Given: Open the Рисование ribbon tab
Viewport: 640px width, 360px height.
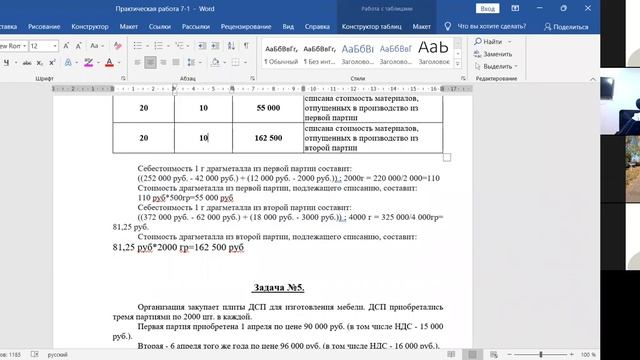Looking at the screenshot, I should (44, 27).
